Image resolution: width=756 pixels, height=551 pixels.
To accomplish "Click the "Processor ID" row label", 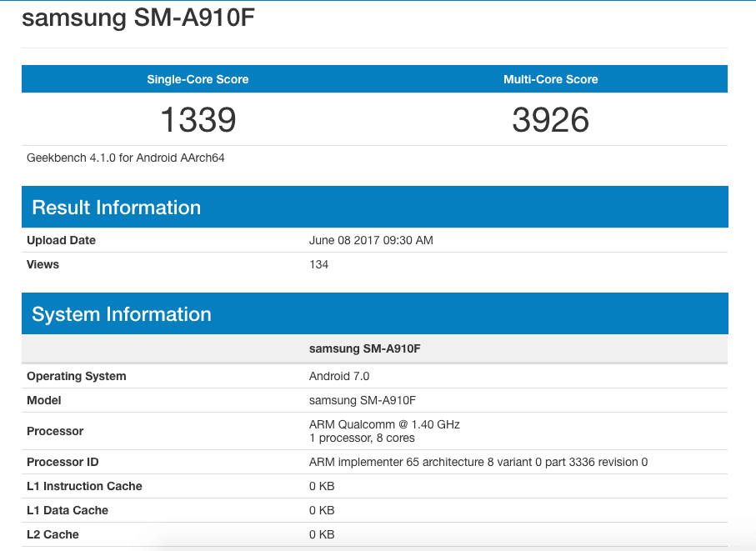I will [63, 462].
